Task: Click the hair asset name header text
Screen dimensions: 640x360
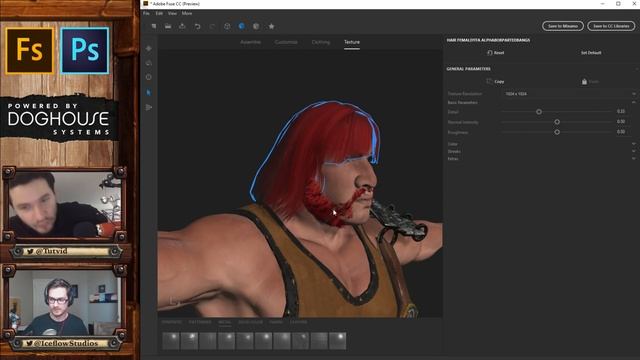Action: click(488, 40)
